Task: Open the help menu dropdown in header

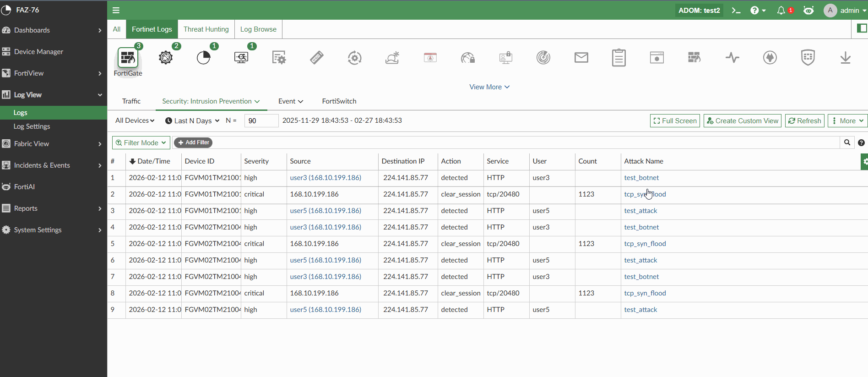Action: pyautogui.click(x=758, y=10)
